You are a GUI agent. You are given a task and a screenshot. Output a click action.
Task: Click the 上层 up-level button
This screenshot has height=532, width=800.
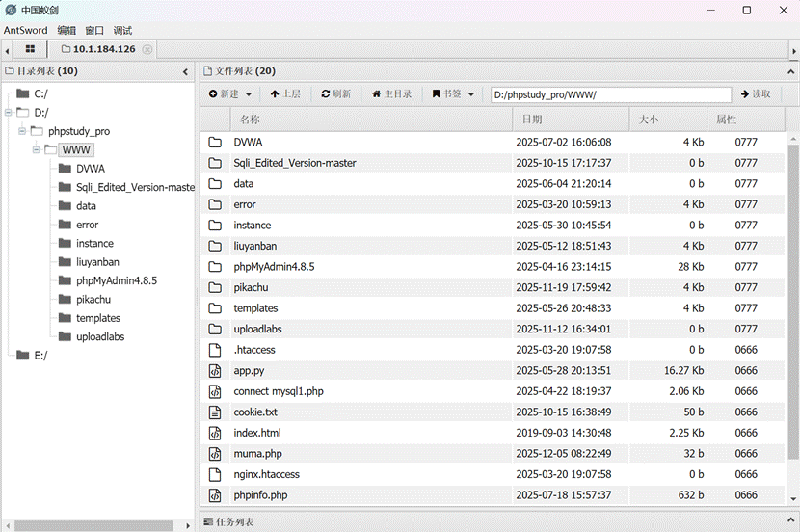point(285,93)
